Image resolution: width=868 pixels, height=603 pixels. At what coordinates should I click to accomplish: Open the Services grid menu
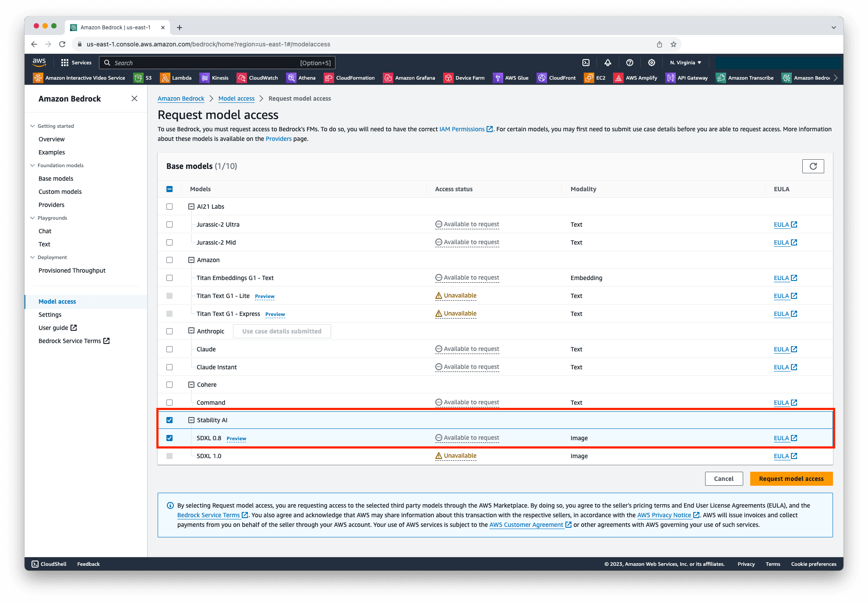(76, 63)
